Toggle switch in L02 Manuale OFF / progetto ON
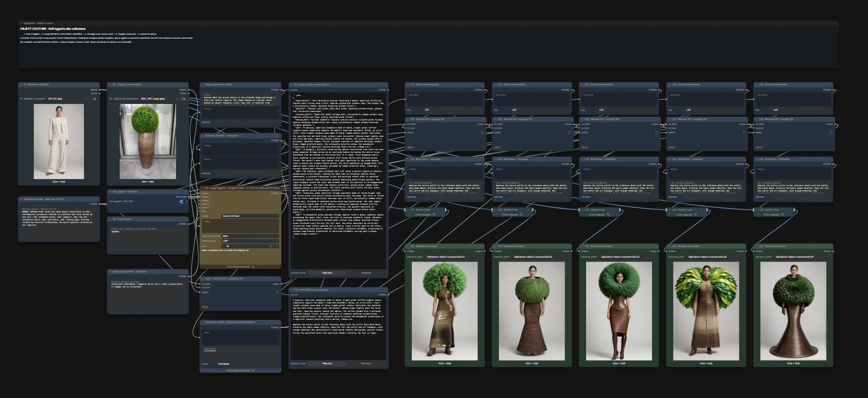 point(568,132)
